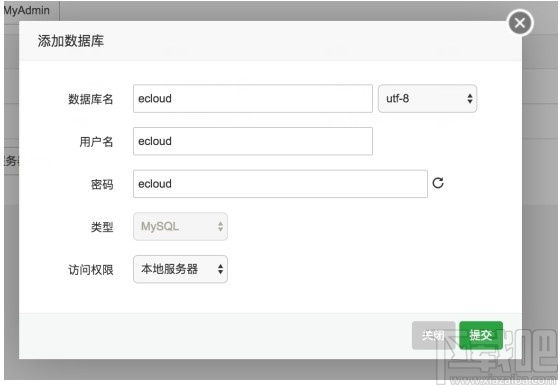This screenshot has height=385, width=560.
Task: Select the phpMyAdmin tab in background page
Action: [31, 11]
